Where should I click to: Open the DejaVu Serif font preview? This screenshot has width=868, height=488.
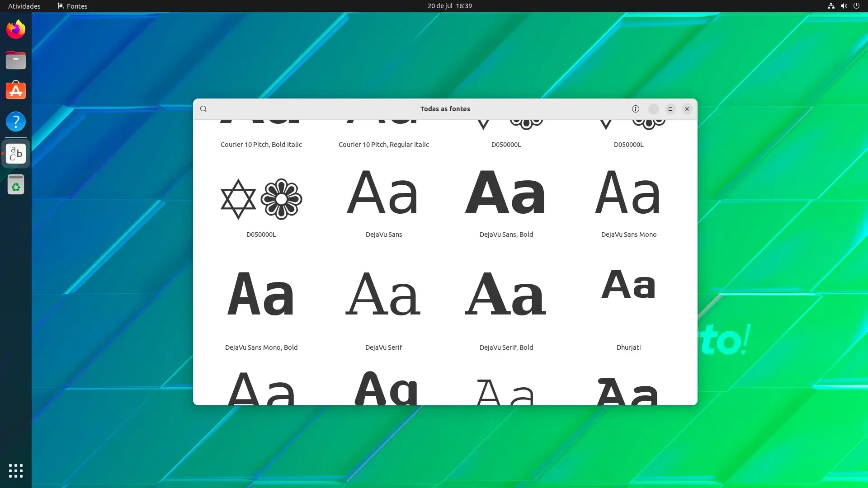click(x=383, y=294)
